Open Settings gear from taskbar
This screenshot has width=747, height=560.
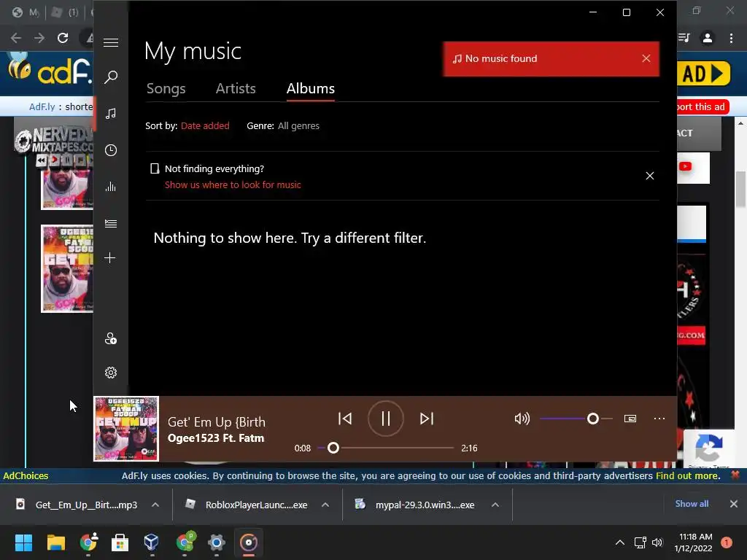pos(216,542)
